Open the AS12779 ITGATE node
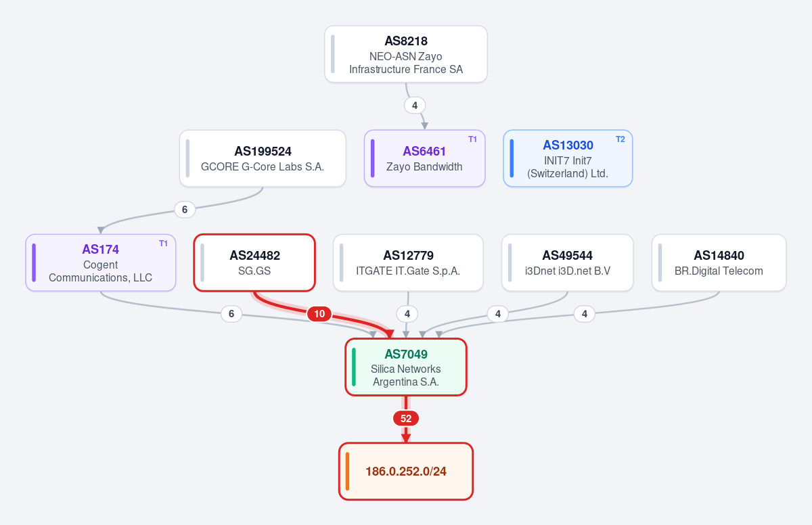Image resolution: width=812 pixels, height=525 pixels. [x=408, y=262]
